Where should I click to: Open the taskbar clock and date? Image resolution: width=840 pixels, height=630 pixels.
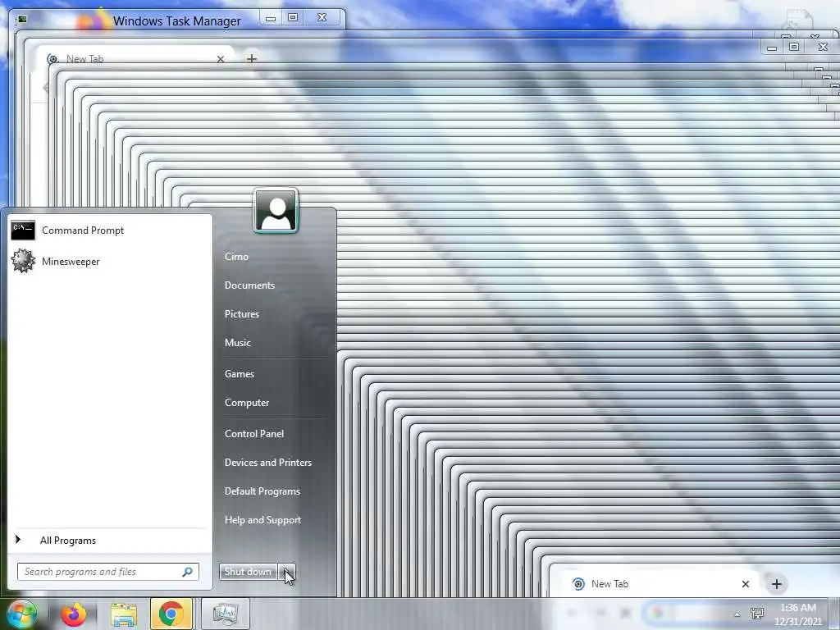coord(798,614)
